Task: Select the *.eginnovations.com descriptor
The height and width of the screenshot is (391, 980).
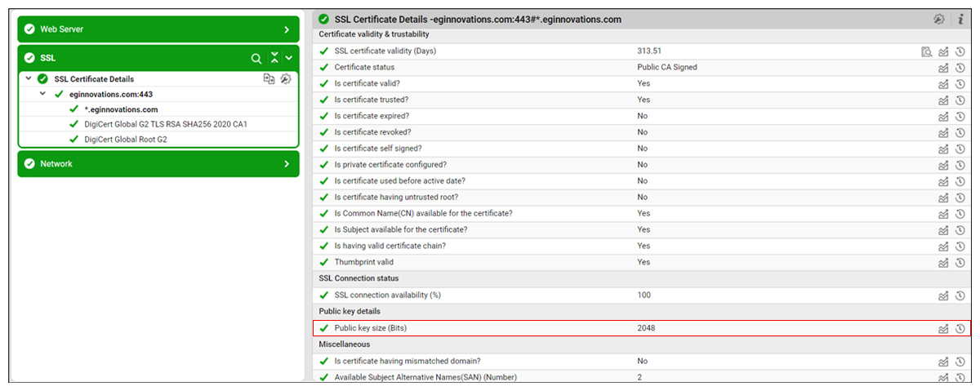Action: click(x=121, y=109)
